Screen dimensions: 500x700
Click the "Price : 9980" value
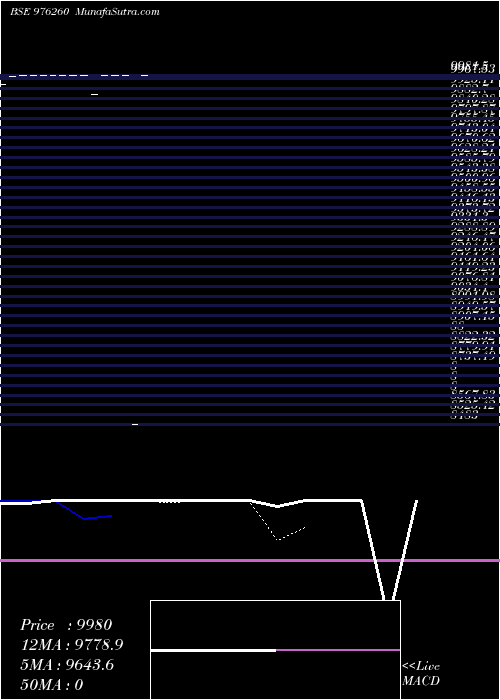click(x=66, y=625)
